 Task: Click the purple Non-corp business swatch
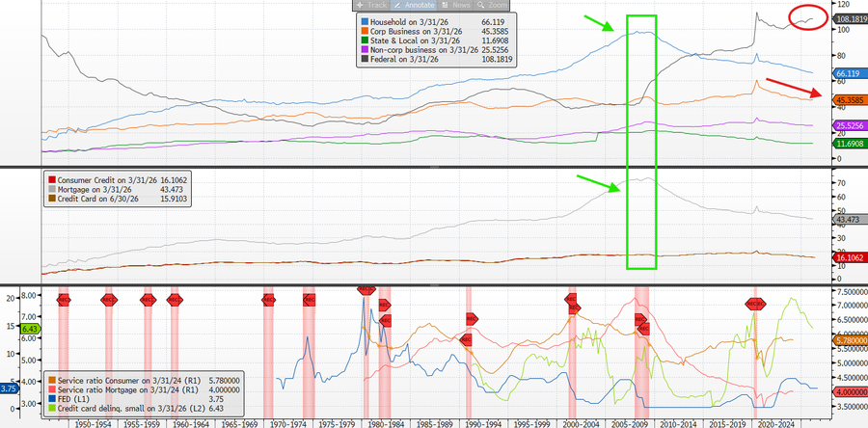365,49
